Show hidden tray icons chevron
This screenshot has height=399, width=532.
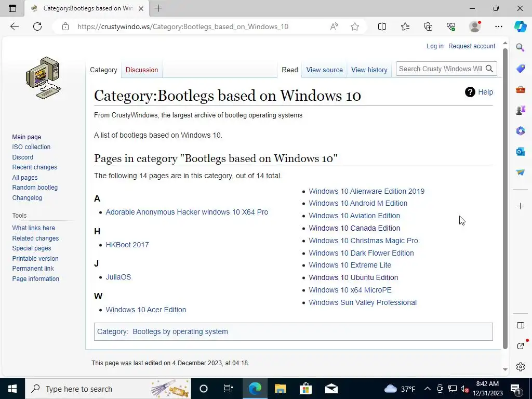(x=428, y=389)
